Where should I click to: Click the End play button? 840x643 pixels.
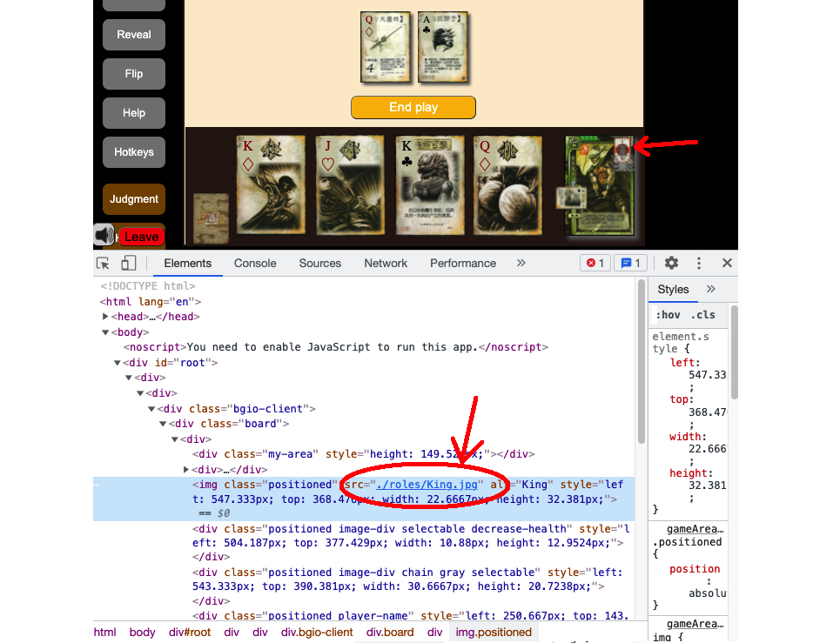tap(413, 107)
